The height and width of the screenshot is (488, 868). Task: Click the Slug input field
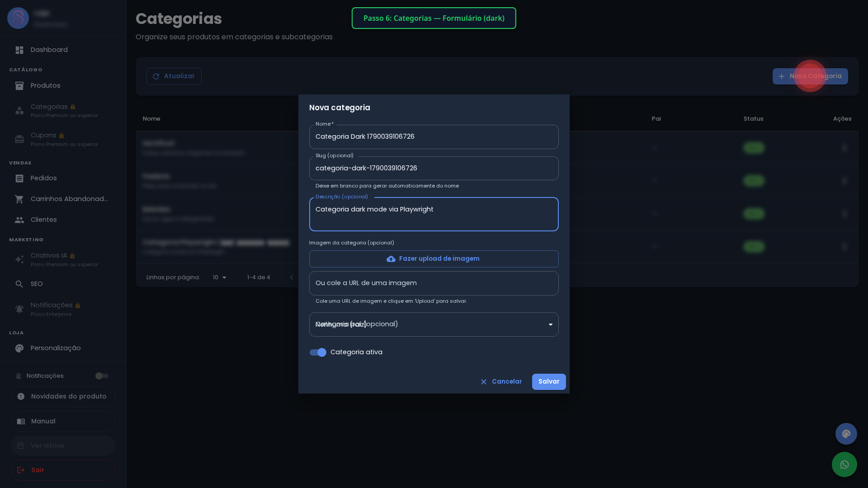pos(434,168)
